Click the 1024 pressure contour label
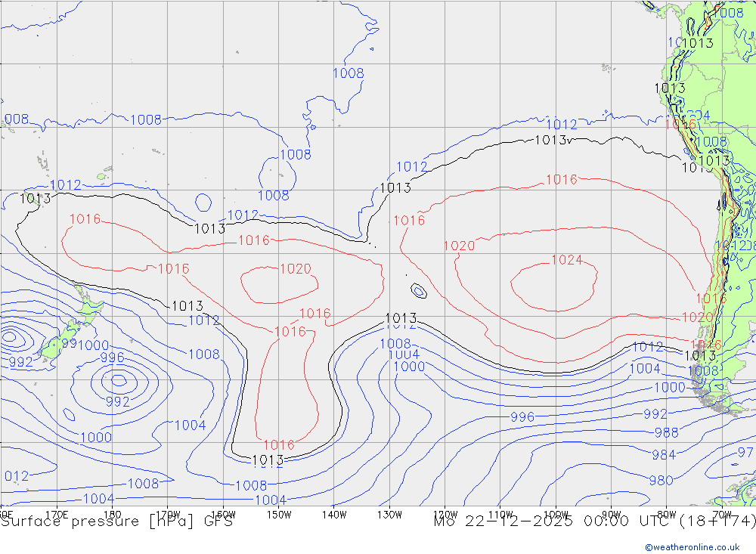This screenshot has width=756, height=554. [567, 260]
